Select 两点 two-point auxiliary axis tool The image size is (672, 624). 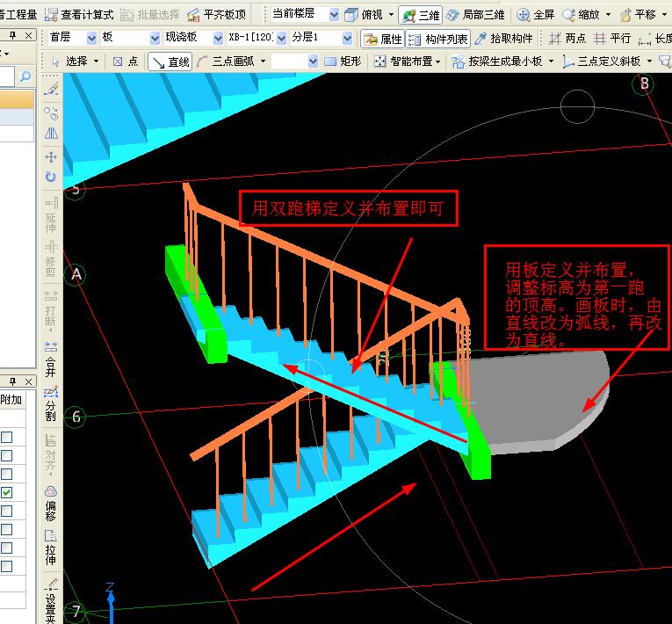567,39
